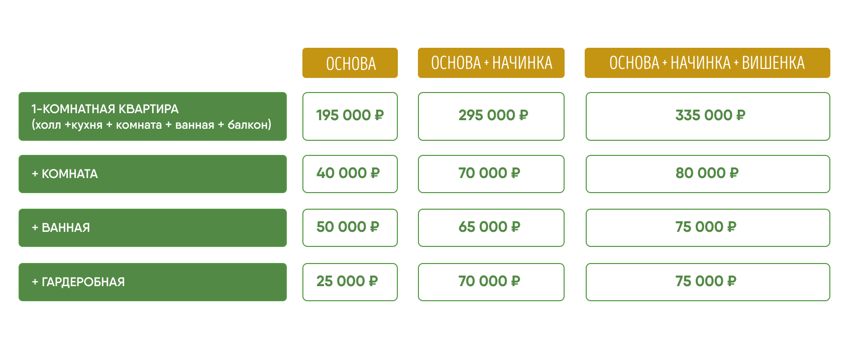This screenshot has width=868, height=349.
Task: Pick the 40 000 ₽ room price
Action: [x=350, y=174]
